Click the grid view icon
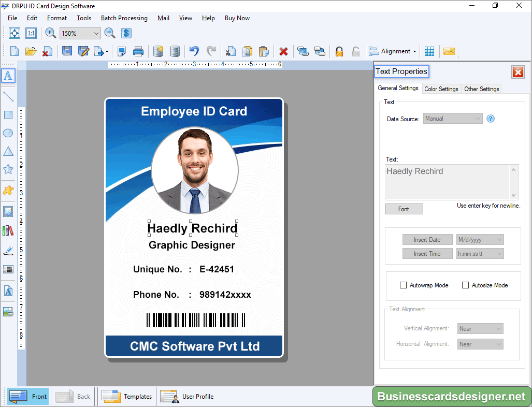The width and height of the screenshot is (532, 407). [x=429, y=51]
